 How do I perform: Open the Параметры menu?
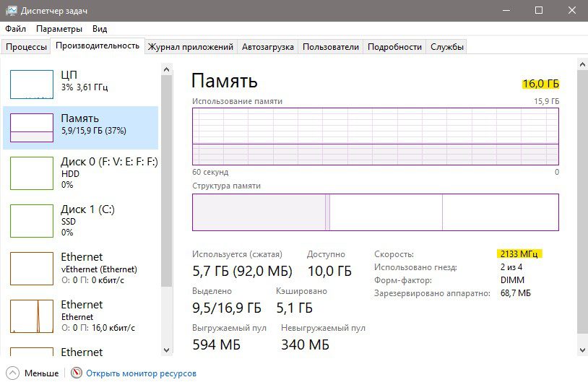(x=59, y=29)
